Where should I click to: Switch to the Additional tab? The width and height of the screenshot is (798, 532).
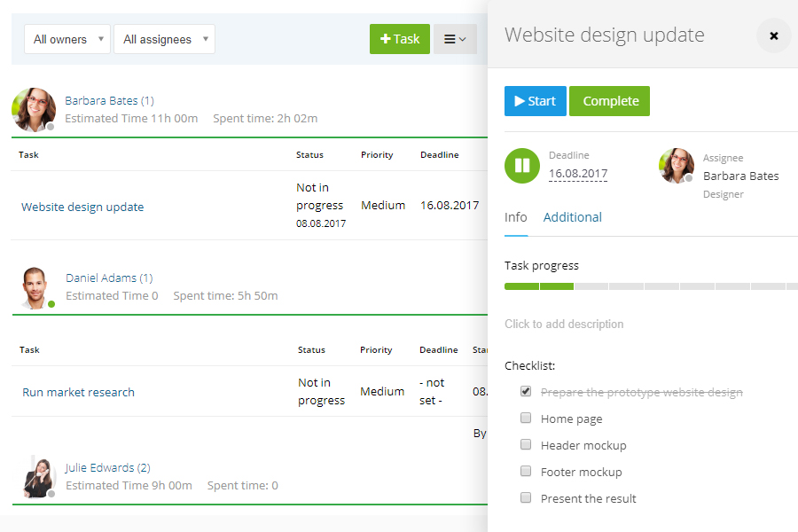(572, 216)
